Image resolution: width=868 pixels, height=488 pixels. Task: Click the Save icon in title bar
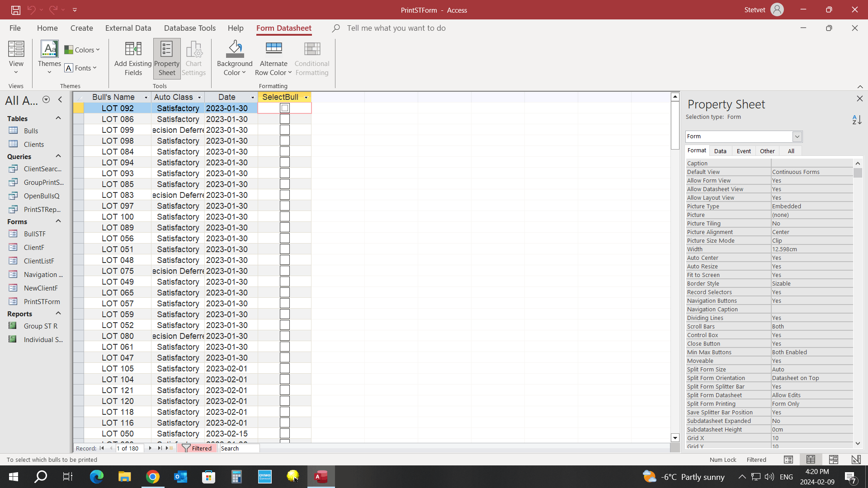coord(16,9)
